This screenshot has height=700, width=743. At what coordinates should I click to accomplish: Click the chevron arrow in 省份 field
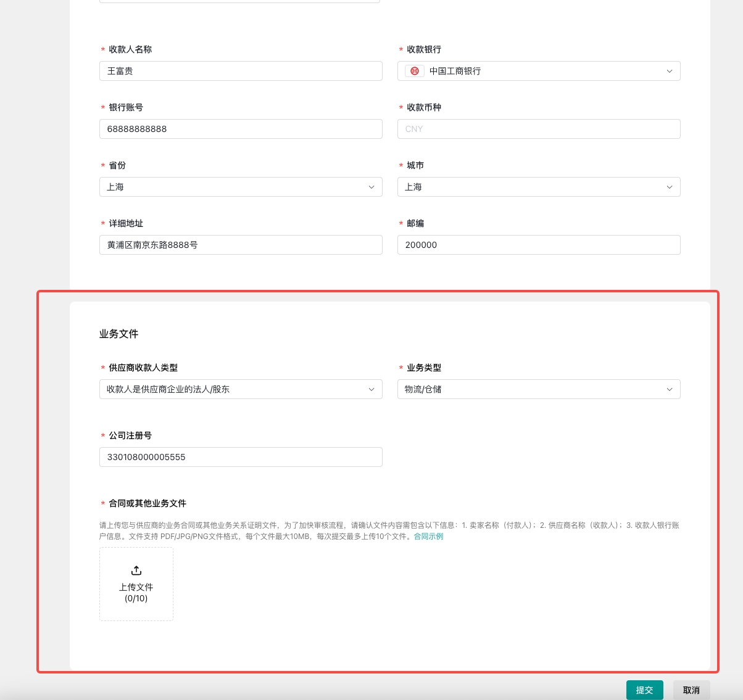[371, 187]
